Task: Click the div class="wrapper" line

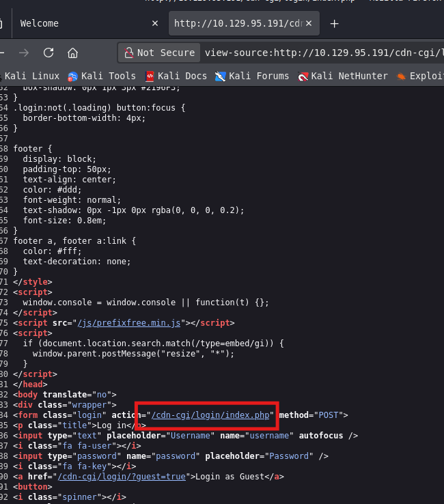Action: [65, 405]
